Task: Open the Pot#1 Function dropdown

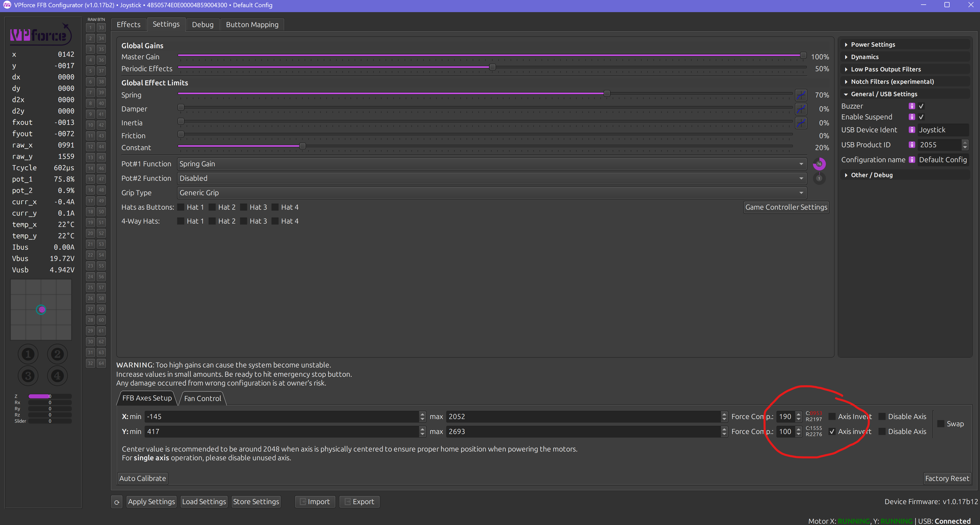Action: coord(491,164)
